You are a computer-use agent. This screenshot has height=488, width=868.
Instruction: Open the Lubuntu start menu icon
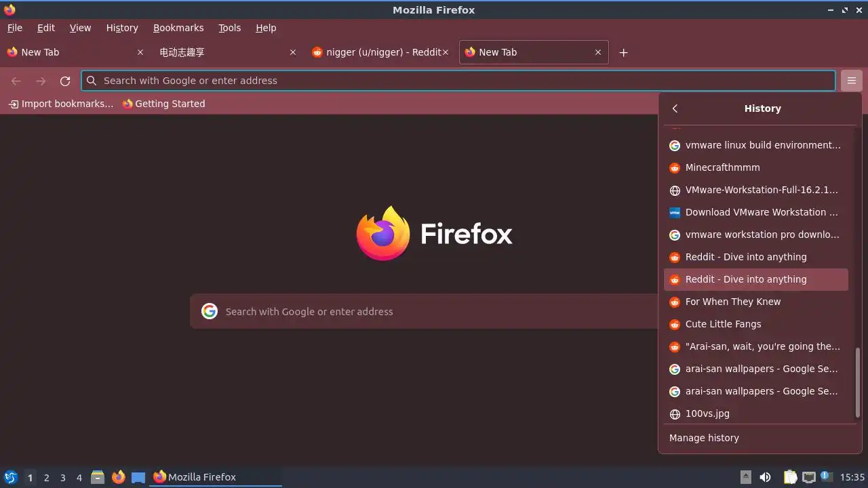click(x=10, y=477)
